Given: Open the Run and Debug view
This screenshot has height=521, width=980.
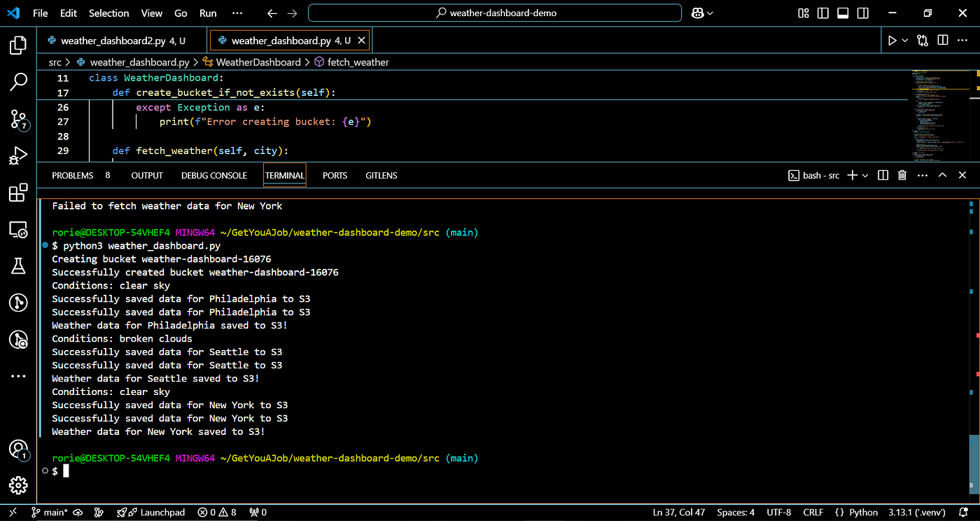Looking at the screenshot, I should tap(17, 156).
